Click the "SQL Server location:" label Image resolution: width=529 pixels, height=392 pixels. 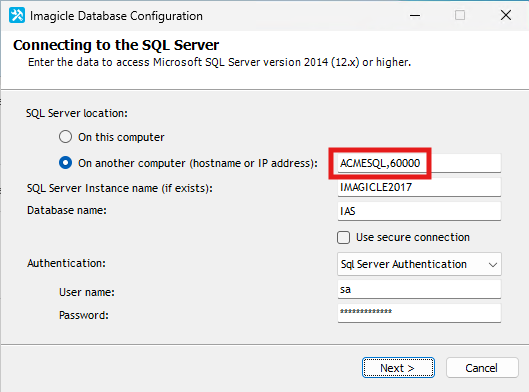[77, 113]
